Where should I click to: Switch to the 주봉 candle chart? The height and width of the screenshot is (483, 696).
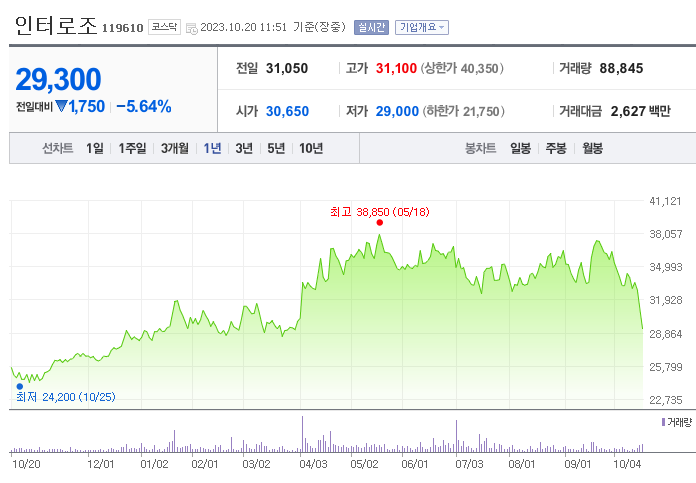[x=556, y=148]
